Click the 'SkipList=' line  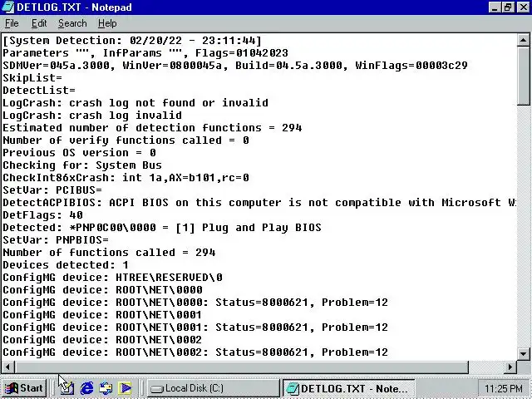[32, 77]
